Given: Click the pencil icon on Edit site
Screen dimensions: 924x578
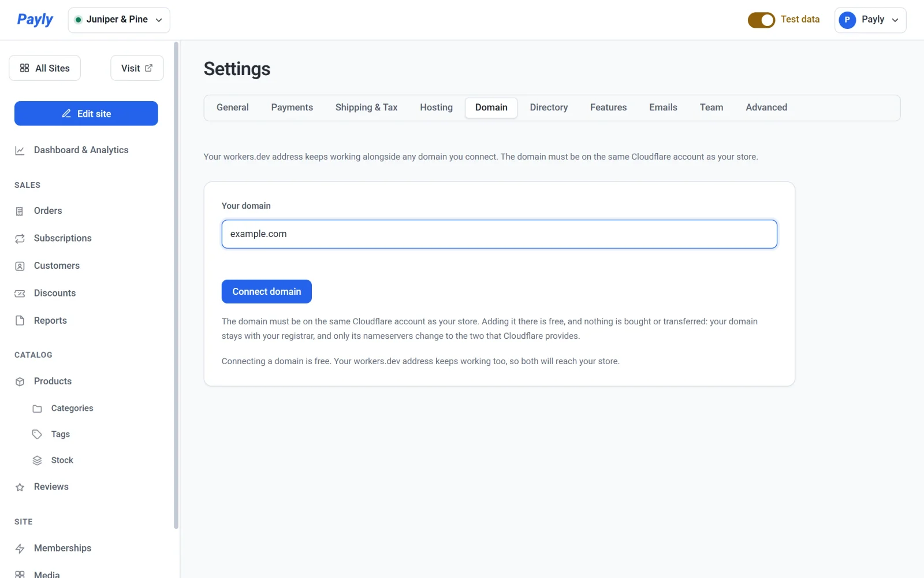Looking at the screenshot, I should (66, 114).
